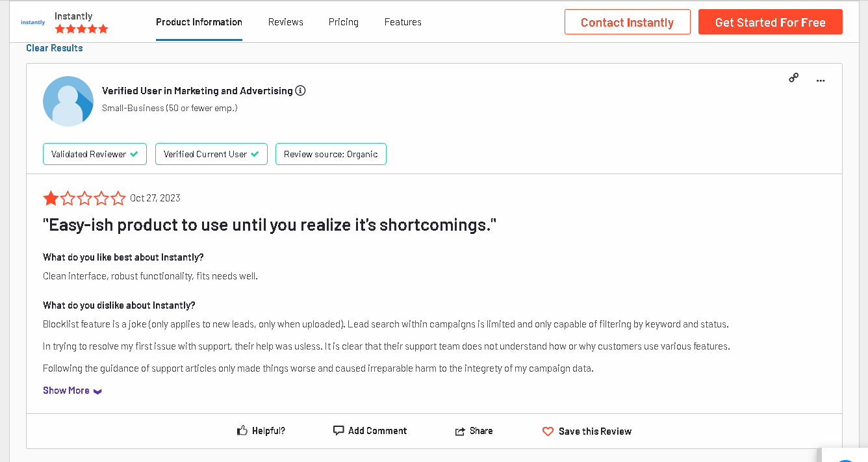
Task: Select the Instantly logo
Action: coord(32,21)
